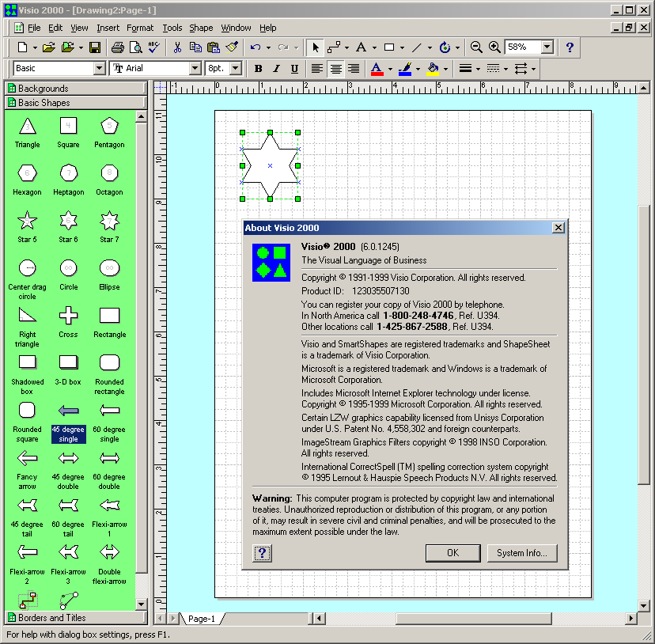This screenshot has height=644, width=655.
Task: Select the Hexagon master shape
Action: [x=27, y=180]
